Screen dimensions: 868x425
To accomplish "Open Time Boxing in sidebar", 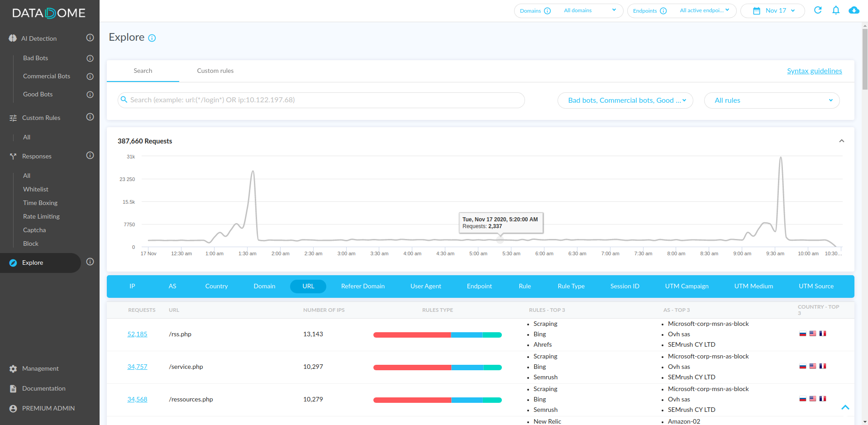I will tap(40, 203).
